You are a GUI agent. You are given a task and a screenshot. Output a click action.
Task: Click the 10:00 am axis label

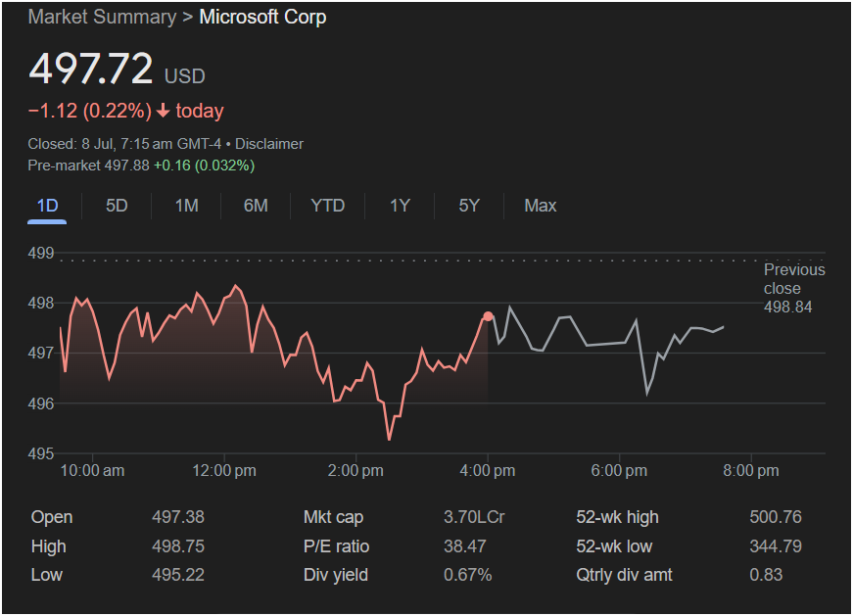click(x=92, y=471)
